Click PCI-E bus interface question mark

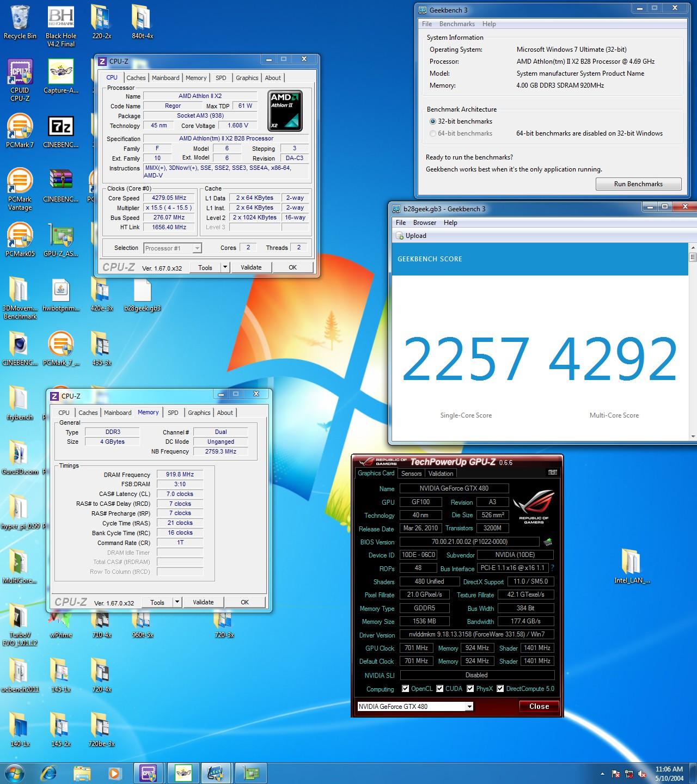[552, 568]
